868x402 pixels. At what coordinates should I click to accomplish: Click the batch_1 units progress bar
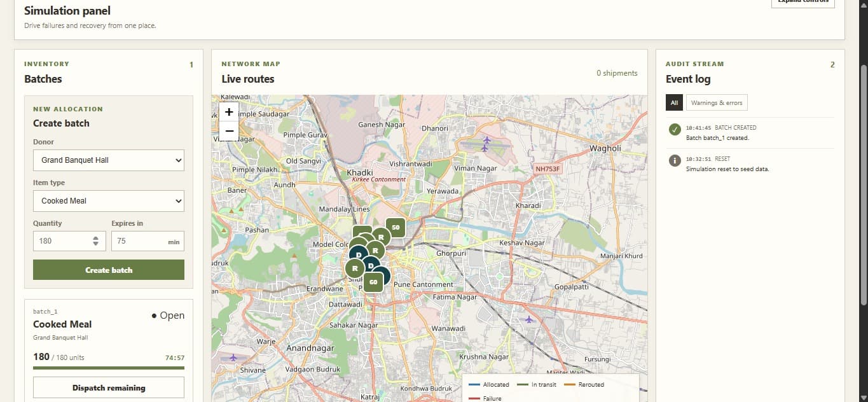109,368
